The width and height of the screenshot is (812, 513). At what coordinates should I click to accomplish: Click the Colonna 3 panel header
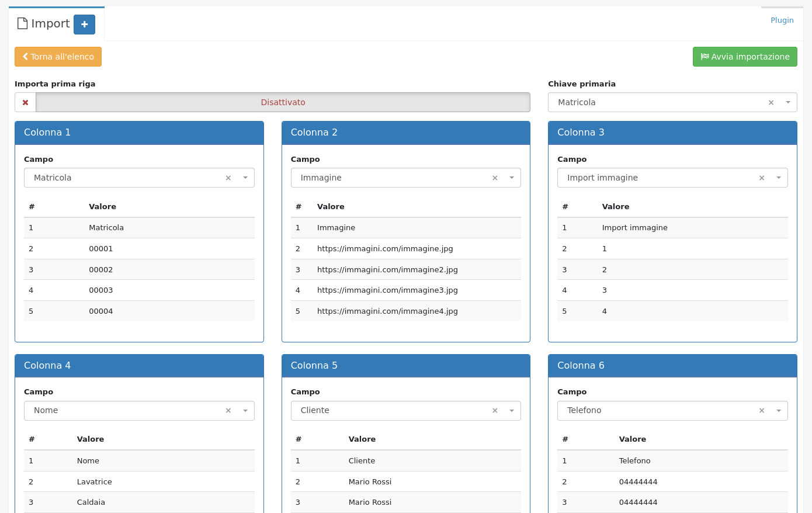(x=672, y=133)
